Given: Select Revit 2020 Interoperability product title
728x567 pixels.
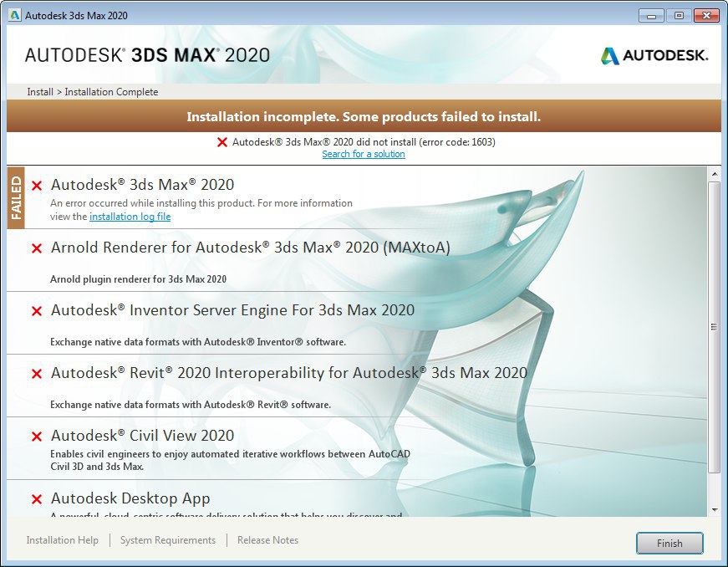Looking at the screenshot, I should (289, 372).
